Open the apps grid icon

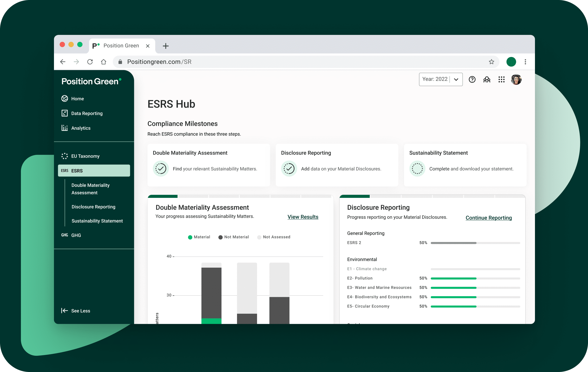[x=501, y=80]
